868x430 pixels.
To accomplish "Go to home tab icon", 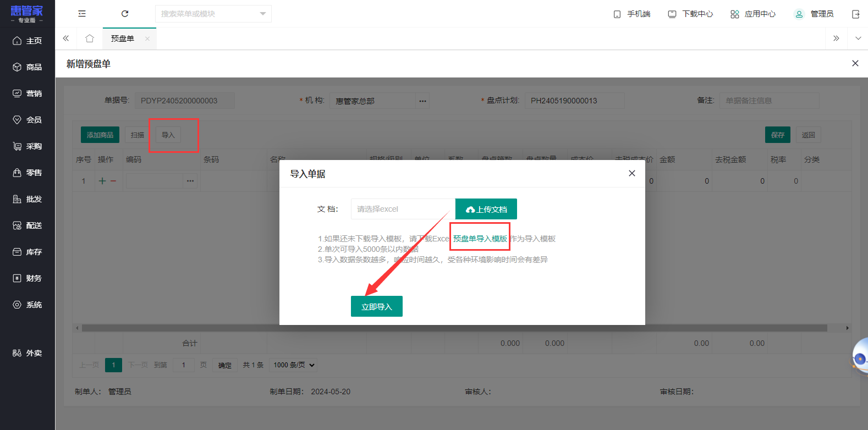I will click(x=90, y=38).
